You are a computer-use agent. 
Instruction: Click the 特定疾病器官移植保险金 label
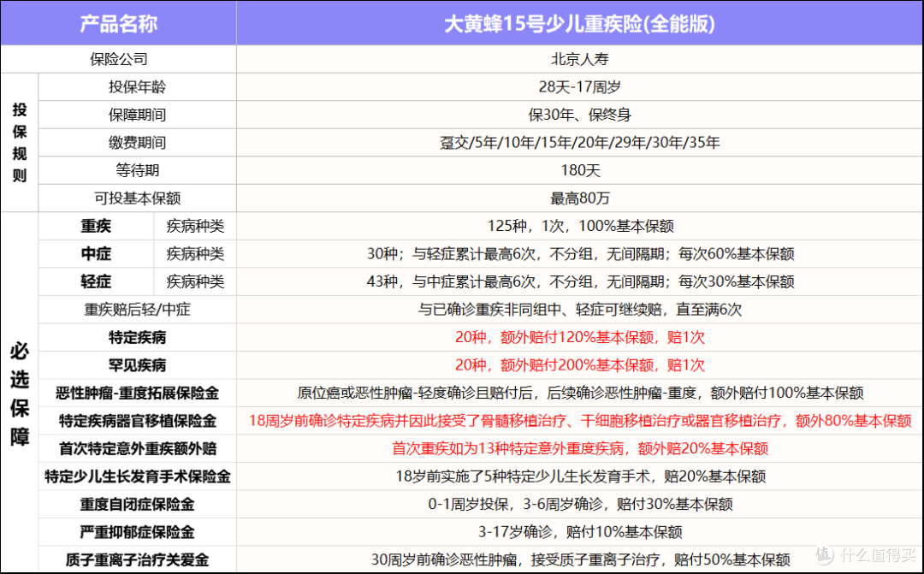tap(137, 421)
